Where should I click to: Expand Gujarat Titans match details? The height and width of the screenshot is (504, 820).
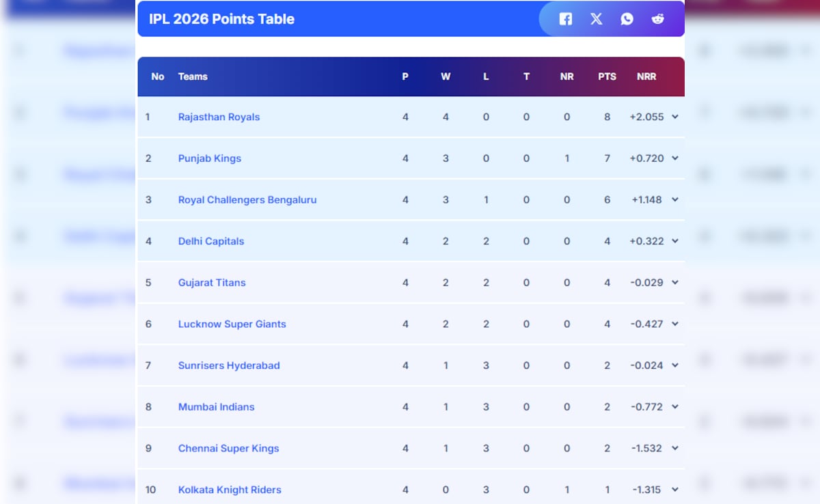point(675,283)
